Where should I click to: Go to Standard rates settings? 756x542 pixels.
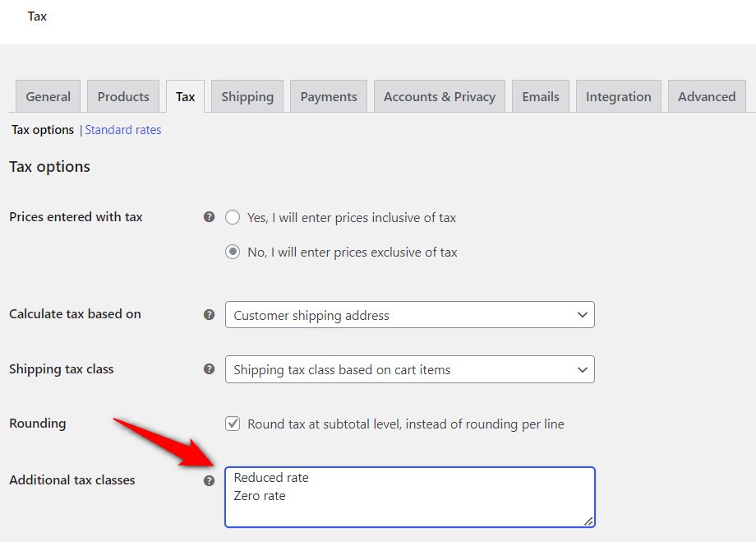pyautogui.click(x=122, y=129)
